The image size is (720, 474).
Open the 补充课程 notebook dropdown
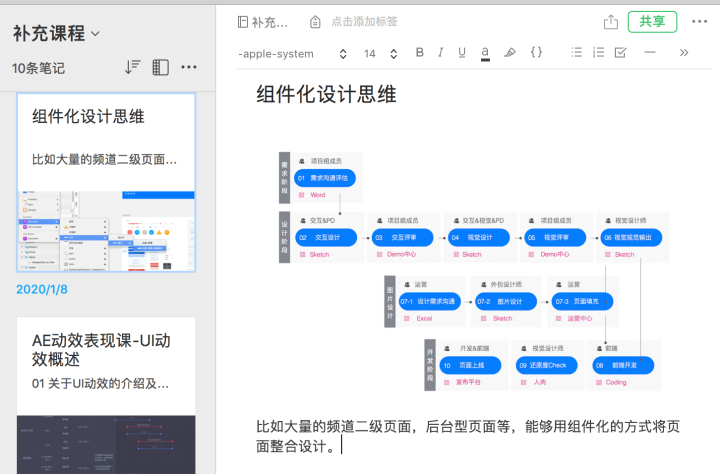(56, 34)
